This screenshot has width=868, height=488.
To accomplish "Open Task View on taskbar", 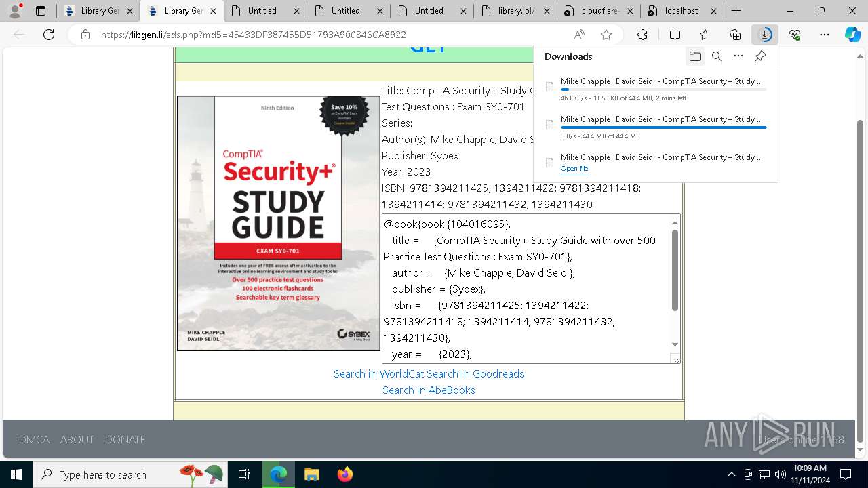I will [244, 474].
